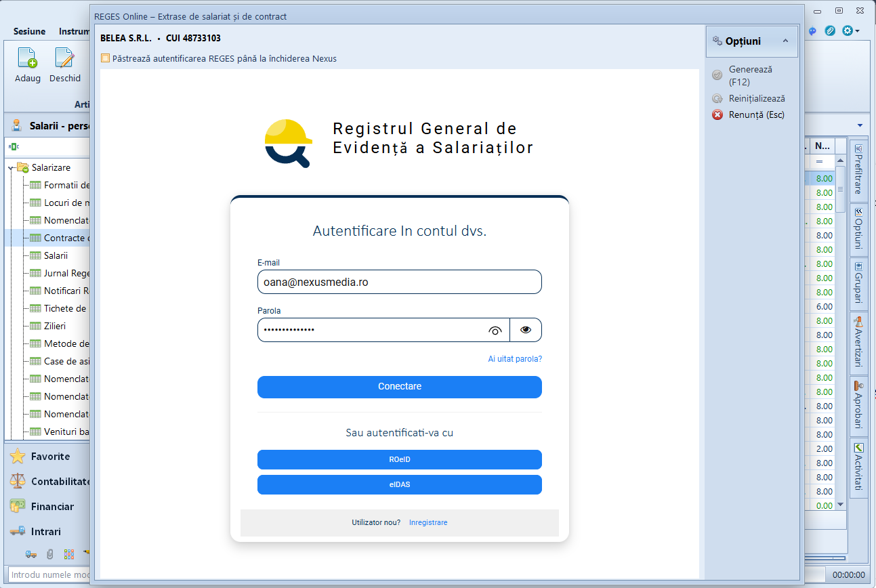Toggle the solid eye show-password button
The image size is (876, 588).
(x=526, y=330)
